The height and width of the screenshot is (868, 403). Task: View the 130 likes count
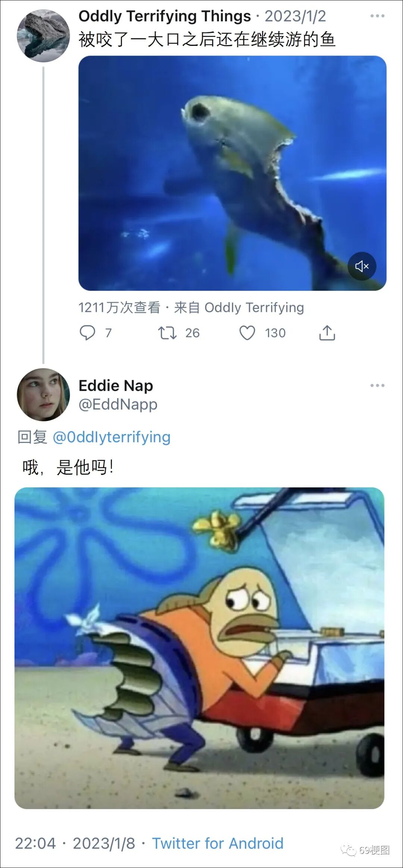[275, 333]
